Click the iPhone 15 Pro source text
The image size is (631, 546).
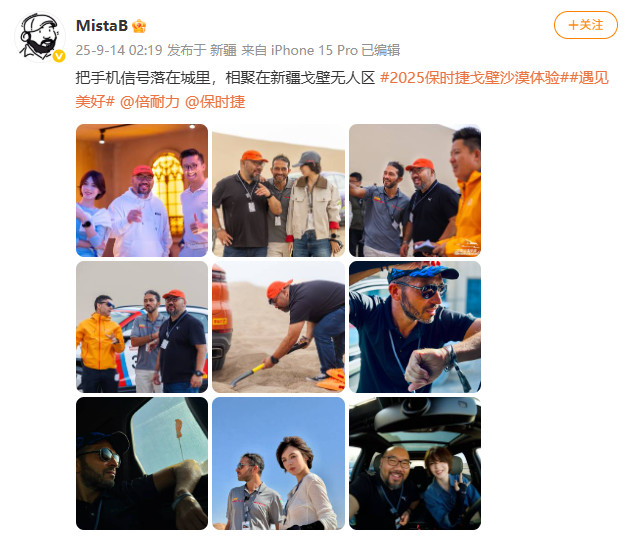pos(314,50)
